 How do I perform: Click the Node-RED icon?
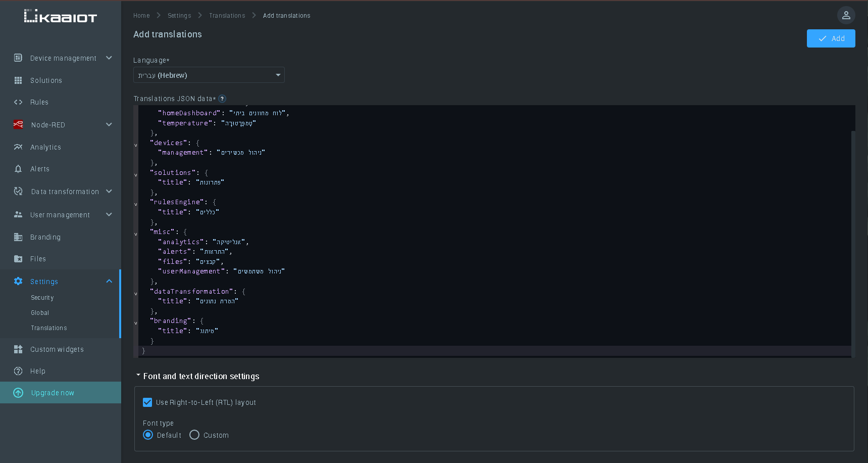click(18, 124)
